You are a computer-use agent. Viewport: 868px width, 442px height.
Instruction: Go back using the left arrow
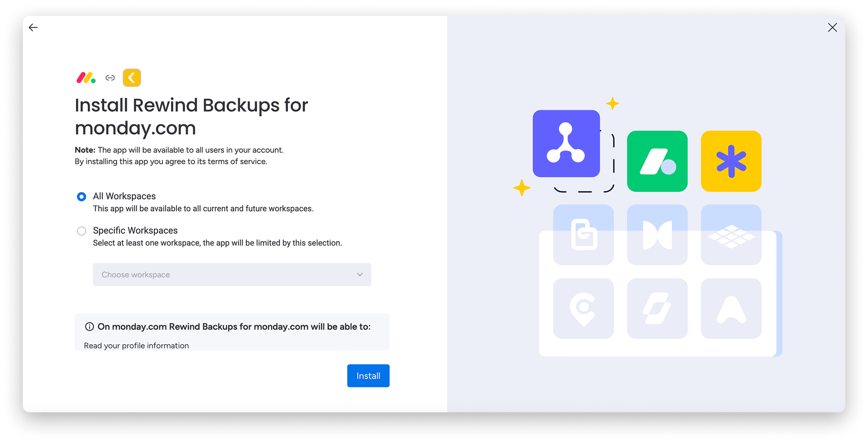click(33, 27)
